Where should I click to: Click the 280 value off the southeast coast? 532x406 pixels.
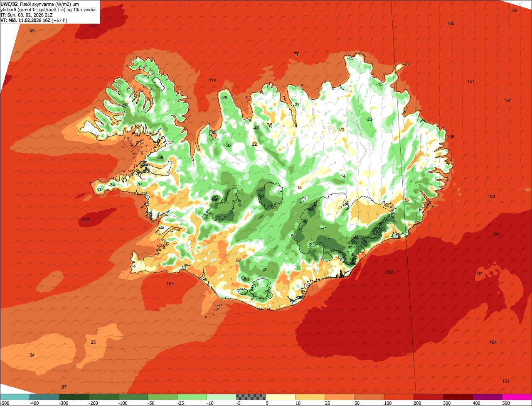click(389, 272)
